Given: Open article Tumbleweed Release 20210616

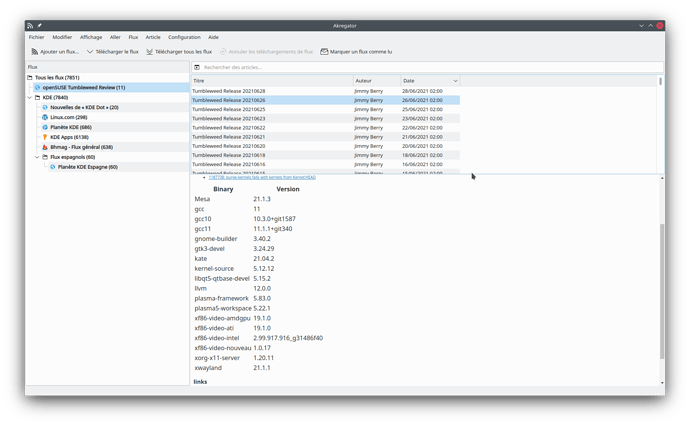Looking at the screenshot, I should (x=228, y=164).
